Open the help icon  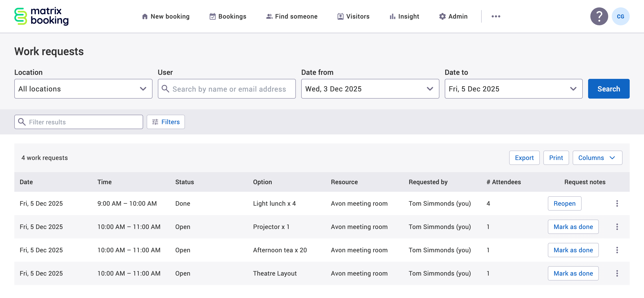[599, 16]
